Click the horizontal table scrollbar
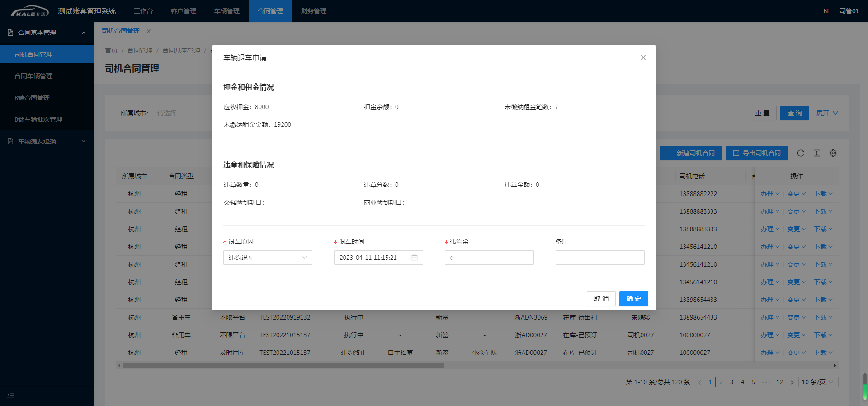 coord(283,365)
